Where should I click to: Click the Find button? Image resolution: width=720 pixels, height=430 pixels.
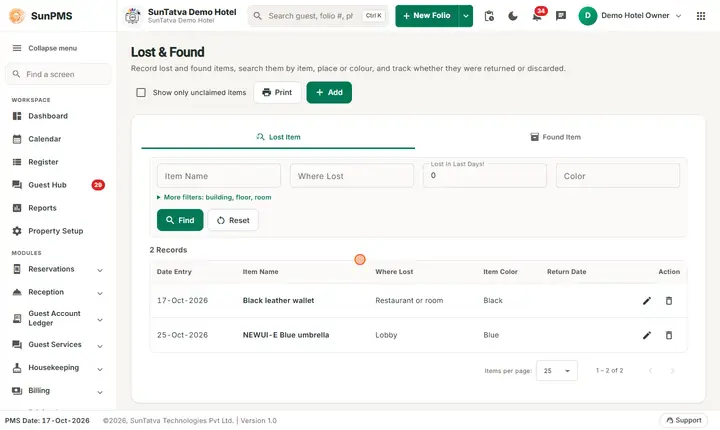click(x=180, y=220)
